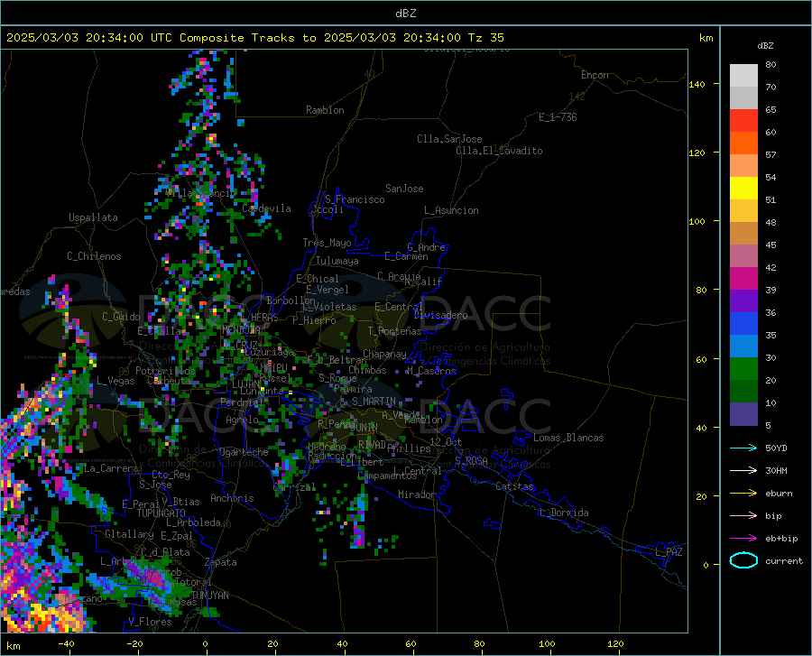Screen dimensions: 812x656
Task: Click the eb+bip magenta arrow legend icon
Action: (x=743, y=538)
